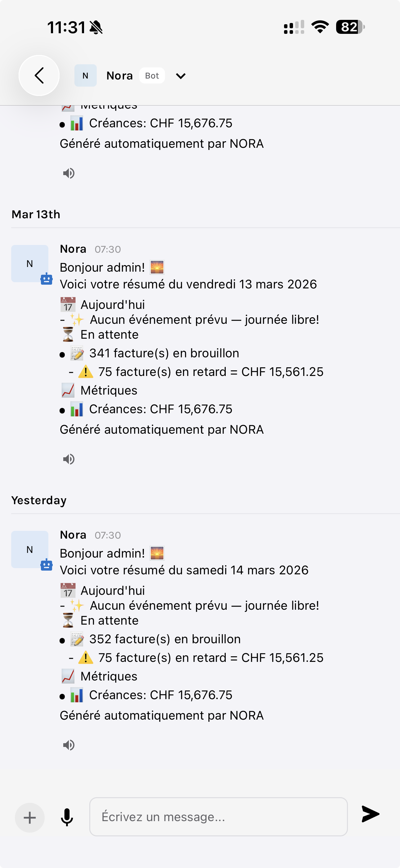The image size is (400, 868).
Task: Tap the 07:30 timestamp on Mar 13th message
Action: point(108,249)
